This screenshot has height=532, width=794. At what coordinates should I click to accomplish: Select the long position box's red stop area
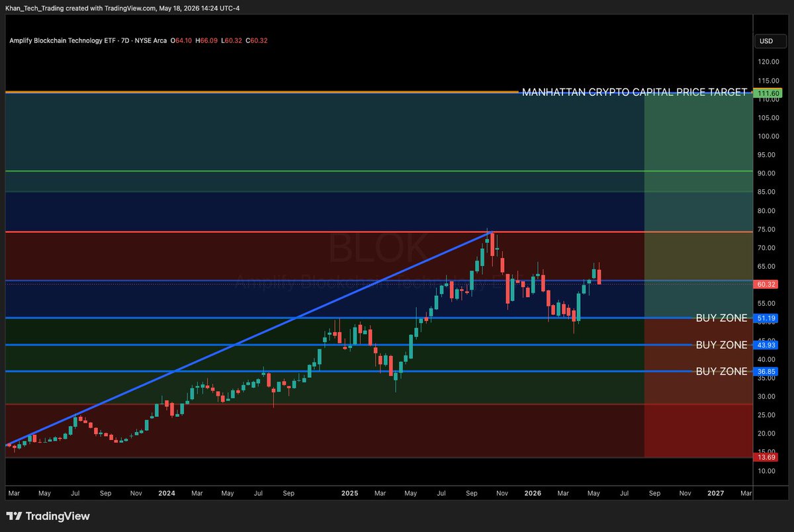point(699,388)
